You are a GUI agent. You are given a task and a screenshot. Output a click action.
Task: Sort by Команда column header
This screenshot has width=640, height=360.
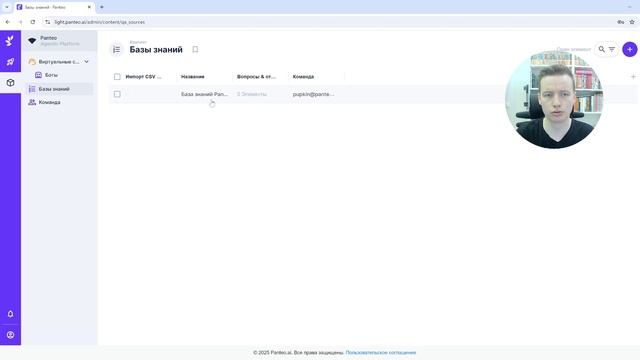pos(303,77)
